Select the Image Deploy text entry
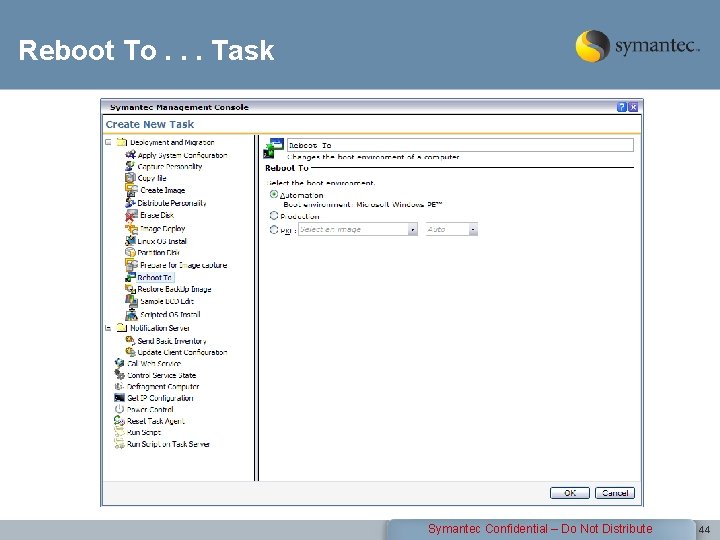This screenshot has height=540, width=720. tap(163, 229)
